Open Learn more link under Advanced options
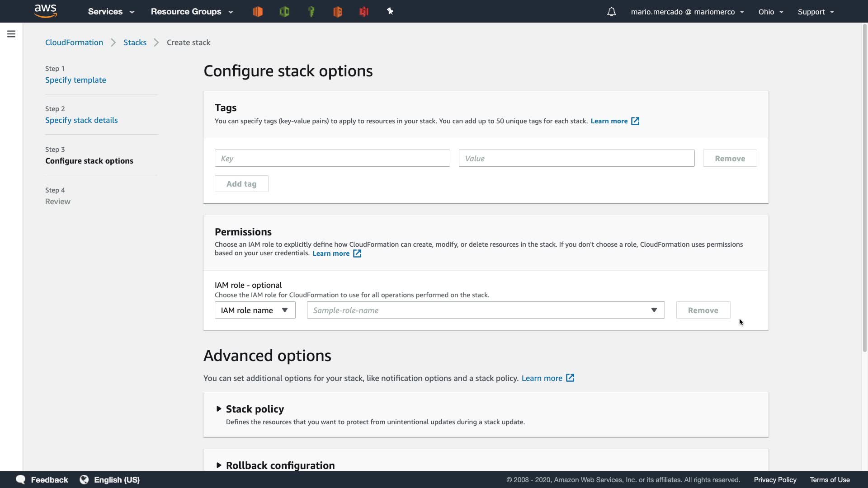 [542, 378]
